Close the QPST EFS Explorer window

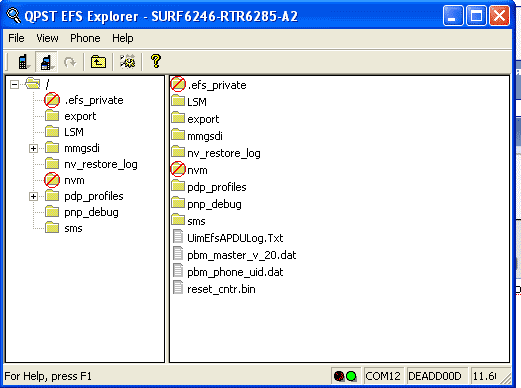(499, 15)
